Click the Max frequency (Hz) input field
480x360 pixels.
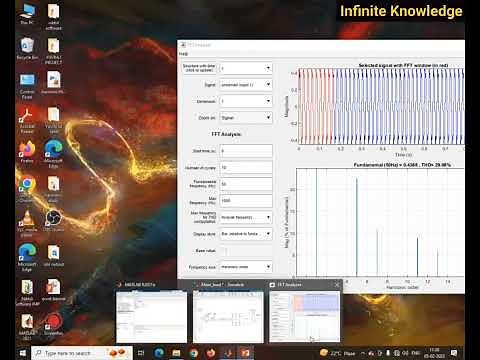246,201
